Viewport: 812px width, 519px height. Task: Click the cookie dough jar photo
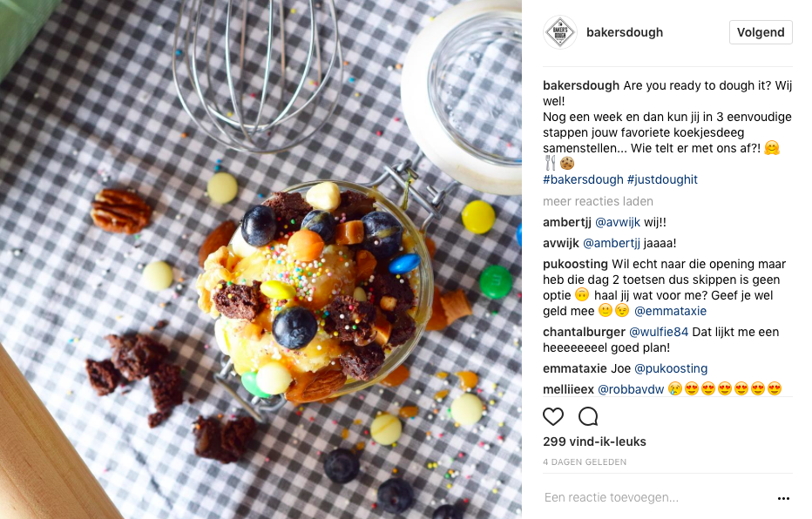click(261, 259)
